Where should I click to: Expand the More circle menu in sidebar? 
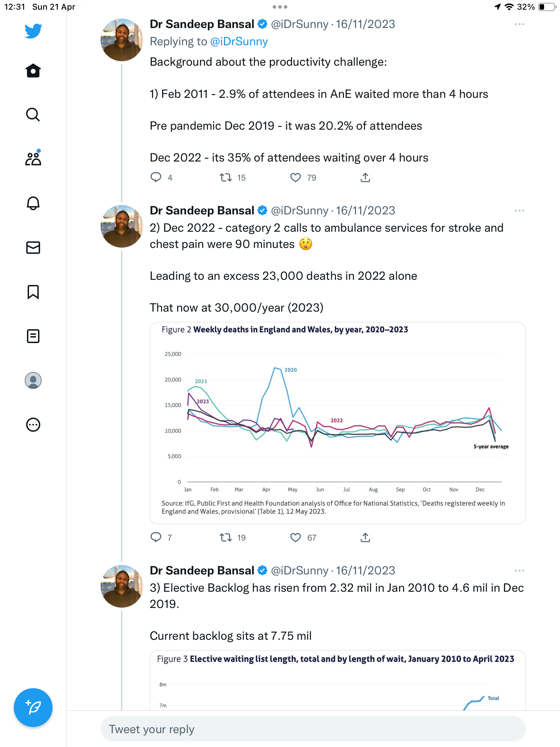click(33, 425)
